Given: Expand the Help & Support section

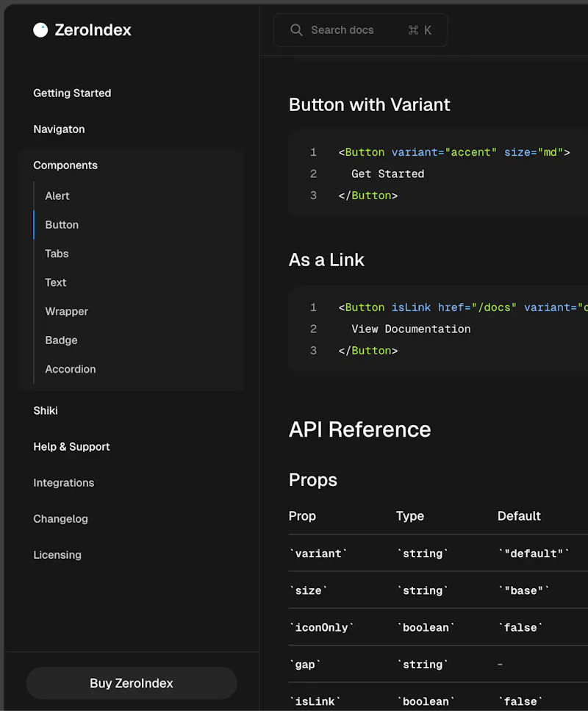Looking at the screenshot, I should coord(71,446).
